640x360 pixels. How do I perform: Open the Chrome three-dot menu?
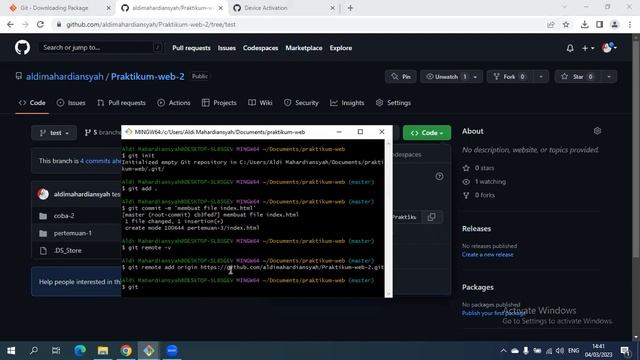(630, 25)
